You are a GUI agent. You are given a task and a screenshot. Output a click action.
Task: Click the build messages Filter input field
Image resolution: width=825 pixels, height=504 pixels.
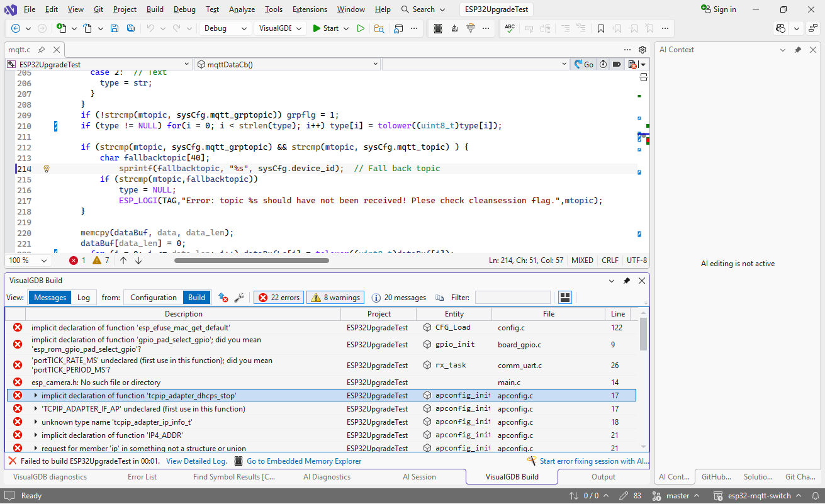[x=512, y=298]
